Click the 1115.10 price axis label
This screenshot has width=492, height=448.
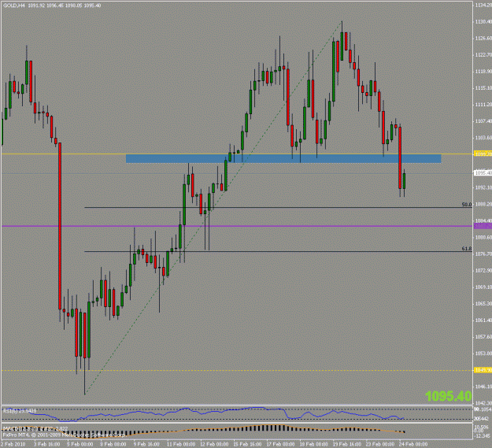click(x=483, y=88)
